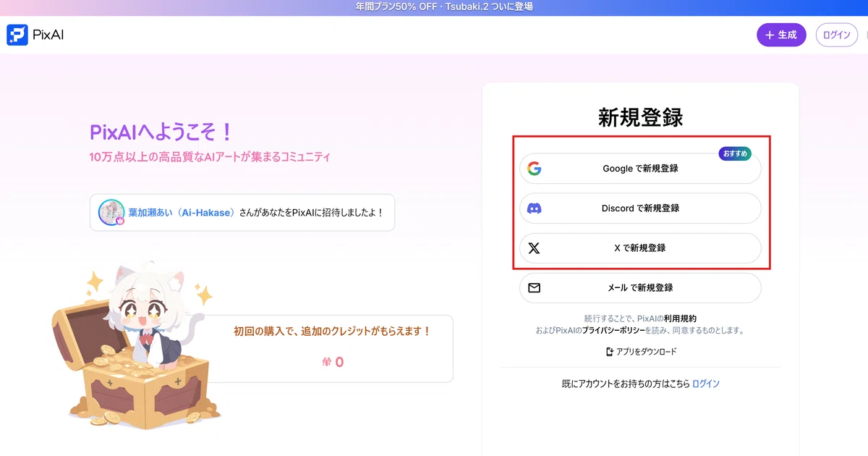The image size is (868, 456).
Task: Sign up with Discord で新規登録
Action: click(640, 208)
